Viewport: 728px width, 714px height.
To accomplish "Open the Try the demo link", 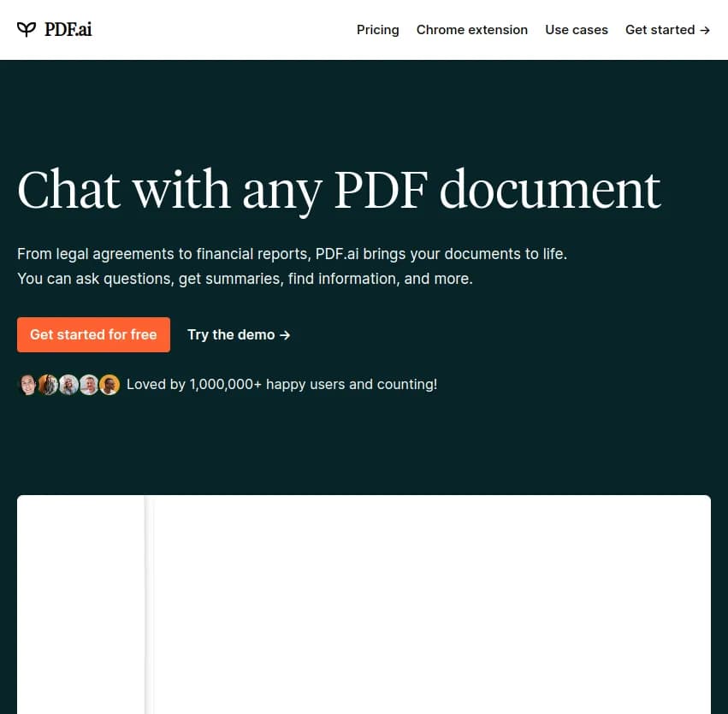I will click(x=239, y=334).
